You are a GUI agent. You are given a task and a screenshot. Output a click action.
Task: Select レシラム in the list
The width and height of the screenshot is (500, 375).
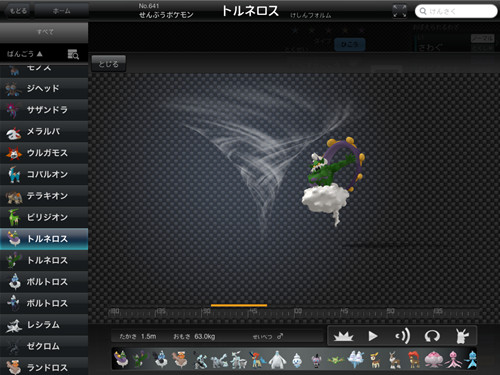point(44,325)
